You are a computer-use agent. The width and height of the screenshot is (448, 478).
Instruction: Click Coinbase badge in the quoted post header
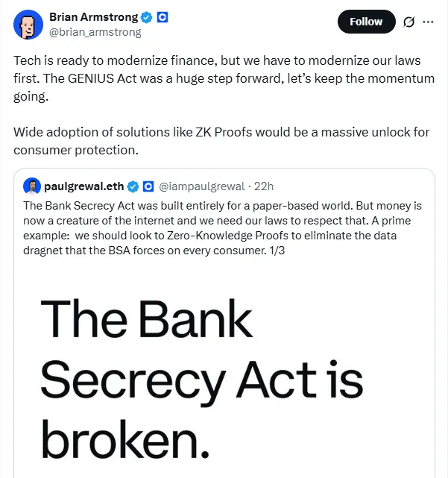click(148, 186)
